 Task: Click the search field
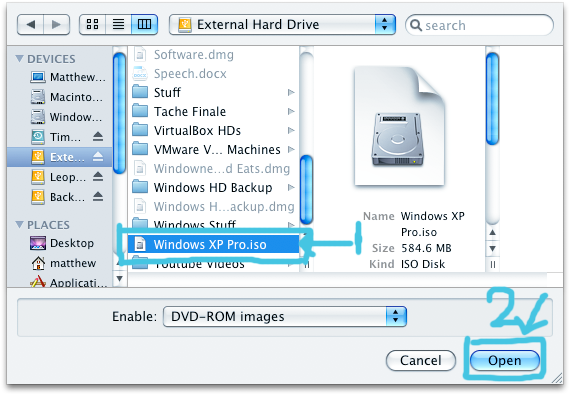479,25
